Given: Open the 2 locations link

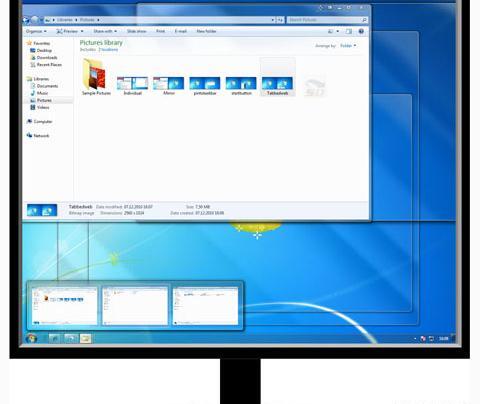Looking at the screenshot, I should point(108,50).
